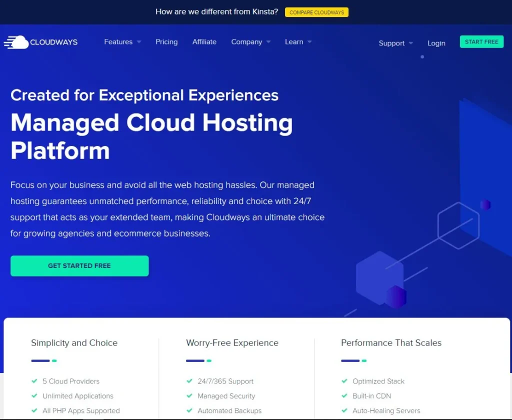Click the START FREE button
This screenshot has width=512, height=420.
[x=481, y=42]
